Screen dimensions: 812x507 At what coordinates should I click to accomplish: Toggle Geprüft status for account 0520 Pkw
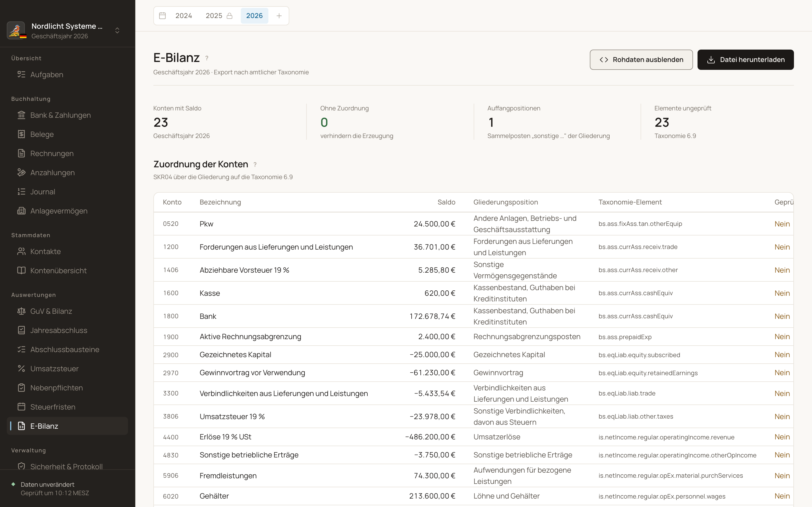(x=782, y=224)
